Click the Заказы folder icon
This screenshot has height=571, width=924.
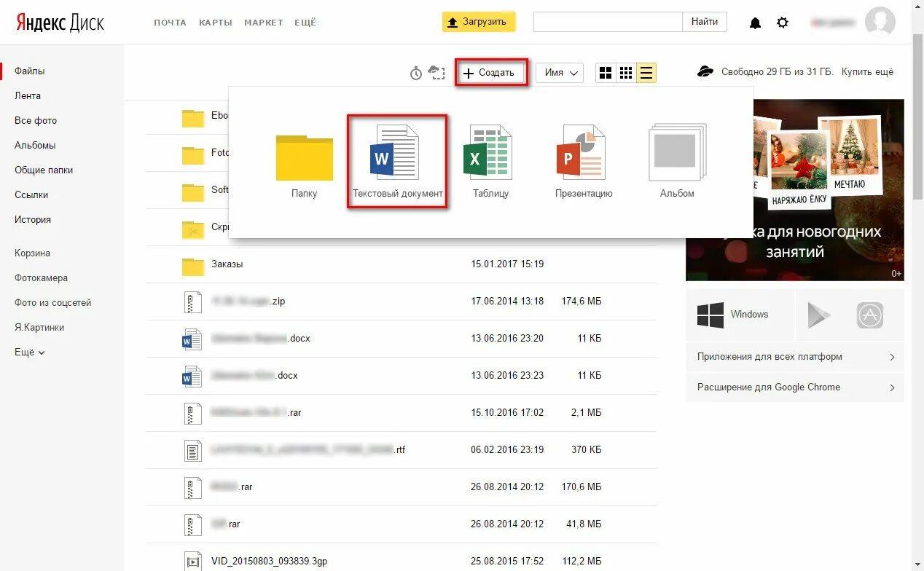(193, 266)
